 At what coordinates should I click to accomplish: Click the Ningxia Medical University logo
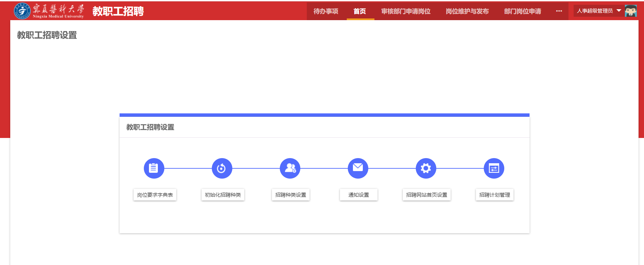click(49, 11)
